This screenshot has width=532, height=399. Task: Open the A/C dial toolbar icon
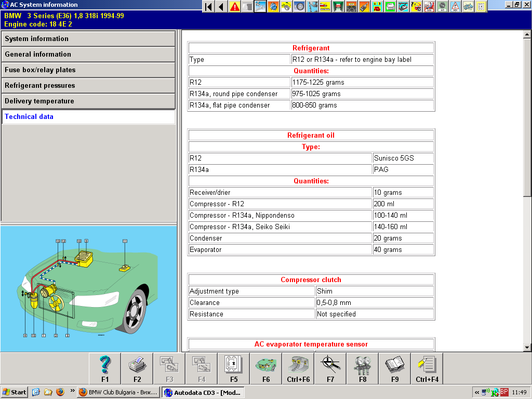point(442,6)
